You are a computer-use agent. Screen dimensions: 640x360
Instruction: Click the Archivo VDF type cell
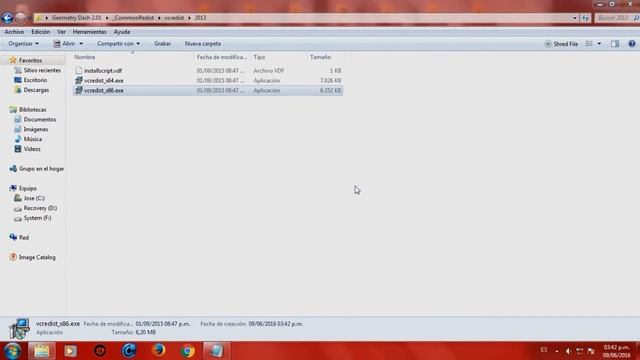point(269,71)
